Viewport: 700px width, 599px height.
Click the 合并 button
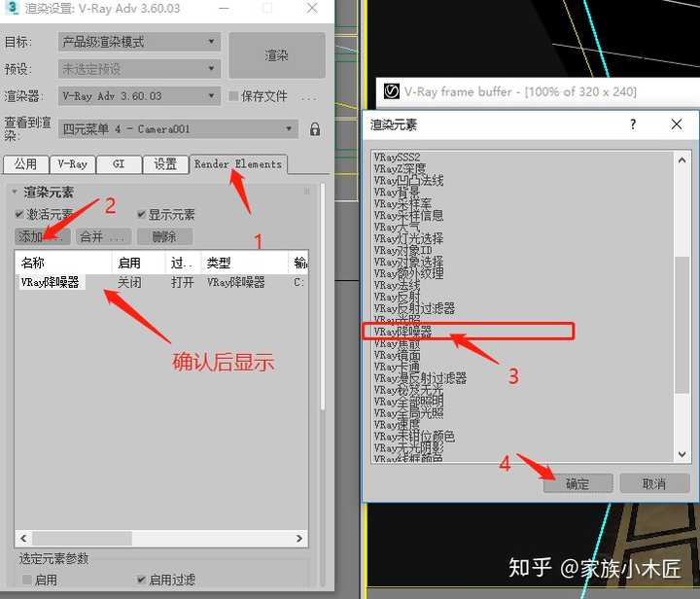click(104, 236)
